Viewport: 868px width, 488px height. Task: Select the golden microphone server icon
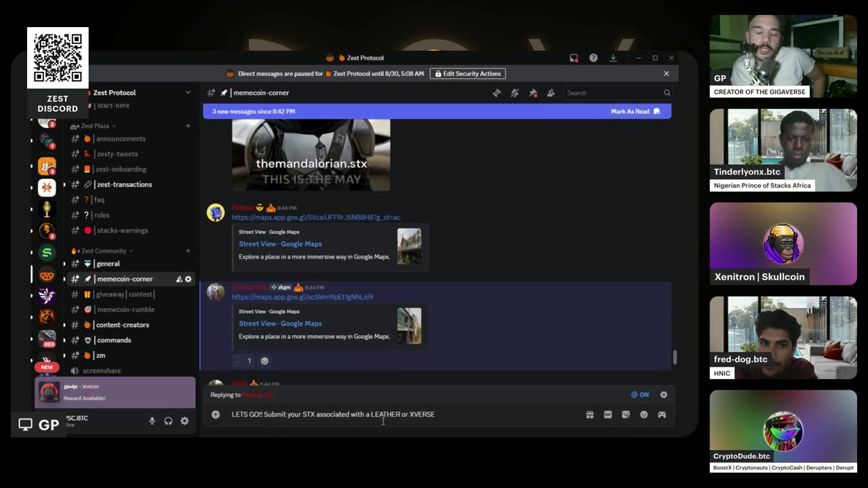47,209
